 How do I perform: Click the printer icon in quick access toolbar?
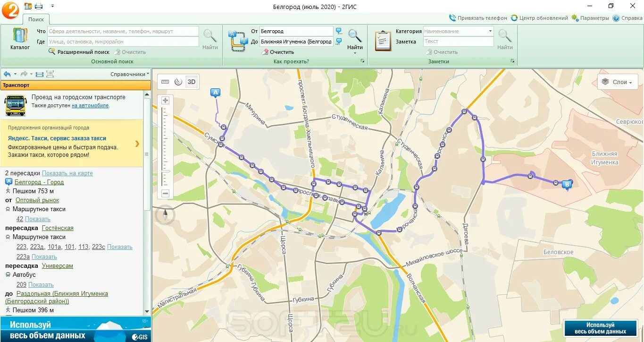point(39,6)
